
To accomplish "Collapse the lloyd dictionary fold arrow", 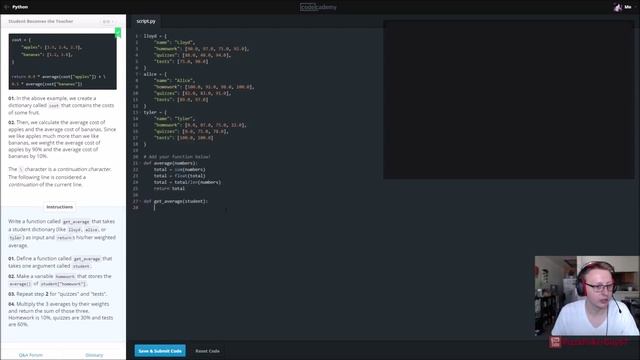I will coord(141,36).
